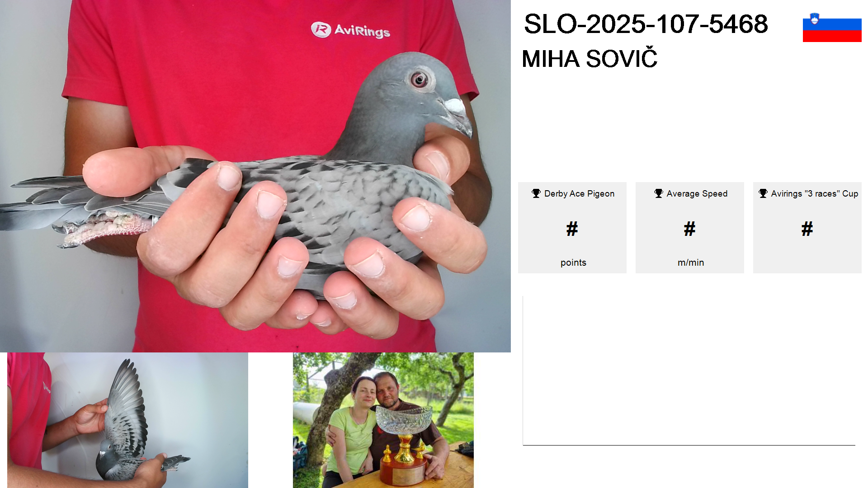Click the Average Speed rank hash
Image resolution: width=868 pixels, height=488 pixels.
pos(690,229)
